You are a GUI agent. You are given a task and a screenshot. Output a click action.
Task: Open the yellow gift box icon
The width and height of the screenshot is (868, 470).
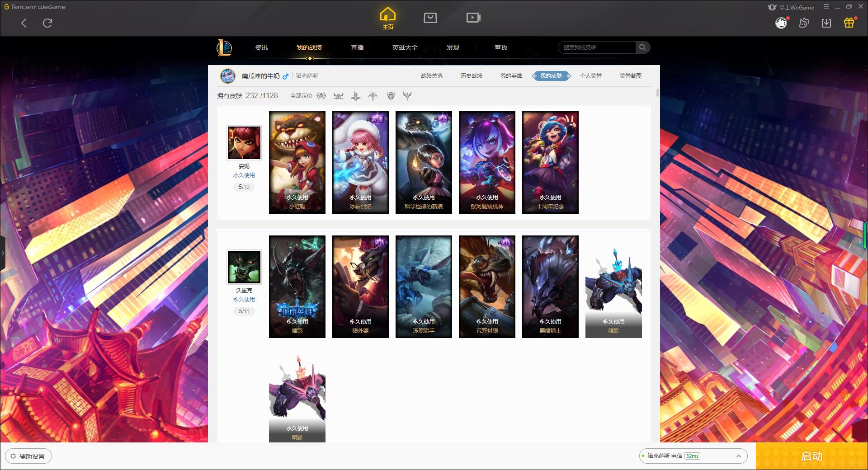(849, 23)
